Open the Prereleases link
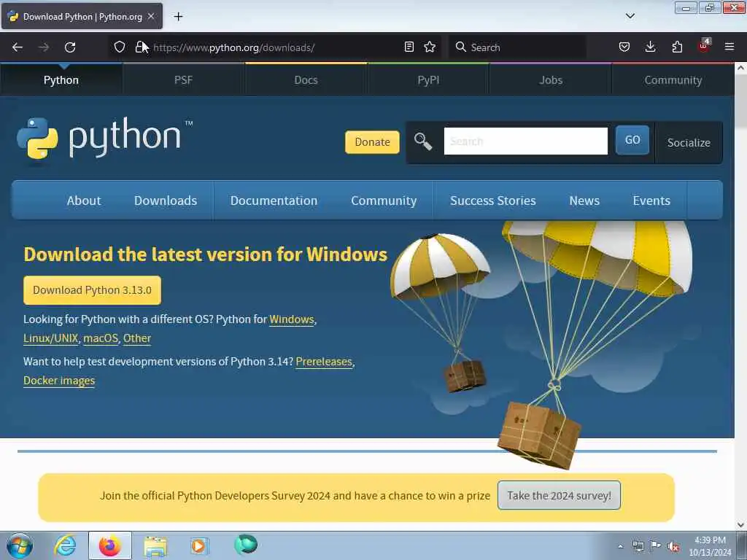747x560 pixels. pyautogui.click(x=324, y=362)
